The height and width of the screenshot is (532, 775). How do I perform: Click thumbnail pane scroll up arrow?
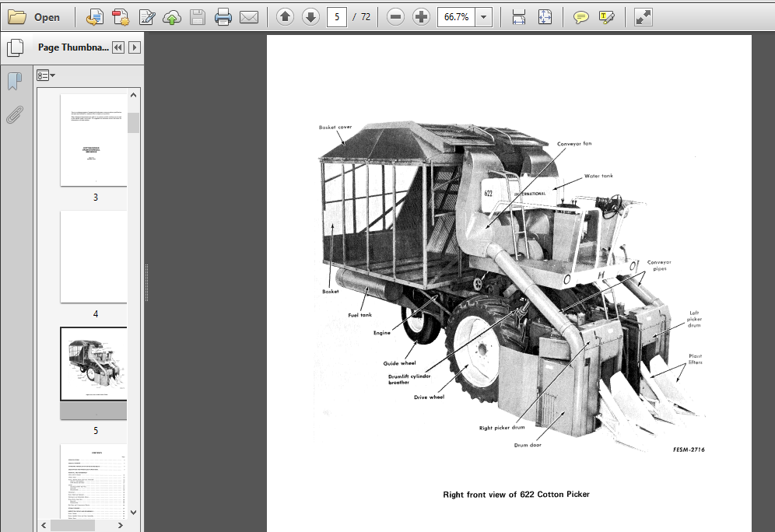pyautogui.click(x=134, y=95)
